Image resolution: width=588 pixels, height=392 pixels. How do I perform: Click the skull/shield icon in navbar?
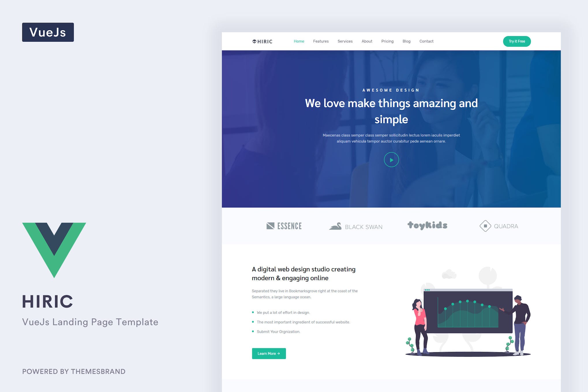pyautogui.click(x=254, y=41)
